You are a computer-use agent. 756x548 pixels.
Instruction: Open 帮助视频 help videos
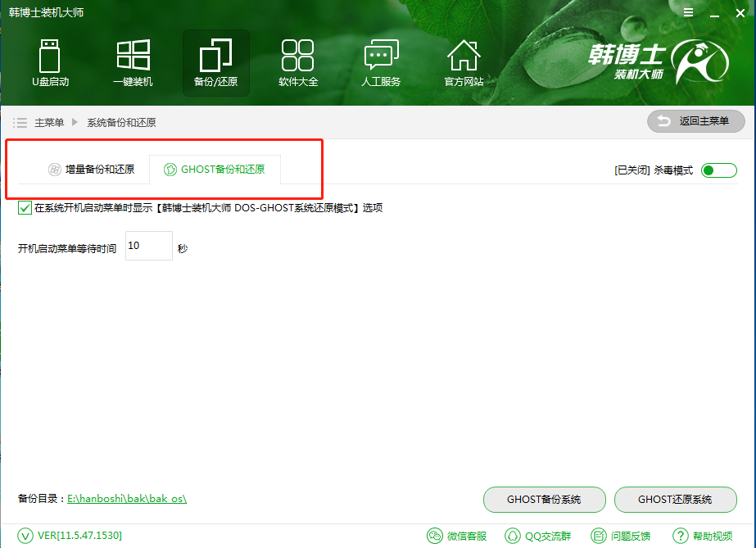coord(703,536)
